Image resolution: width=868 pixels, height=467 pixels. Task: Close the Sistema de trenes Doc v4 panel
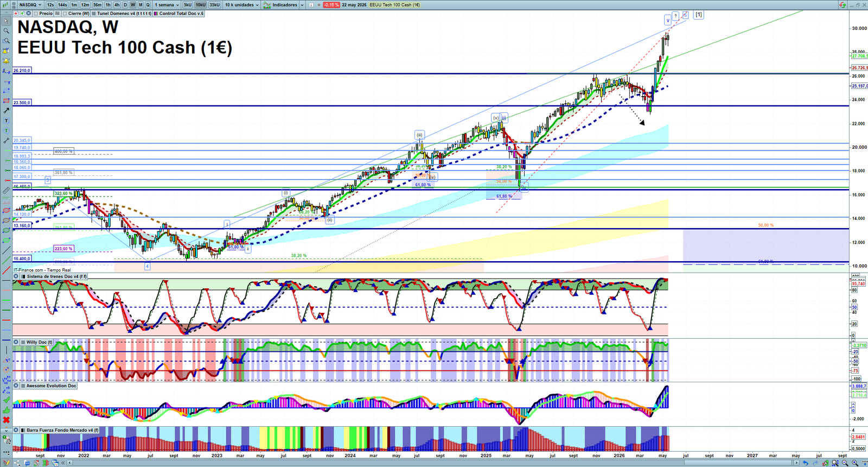[16, 276]
